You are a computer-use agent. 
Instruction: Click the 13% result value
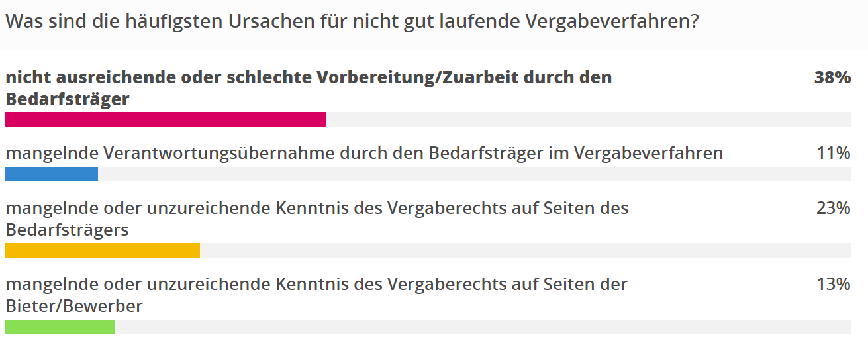(x=833, y=284)
